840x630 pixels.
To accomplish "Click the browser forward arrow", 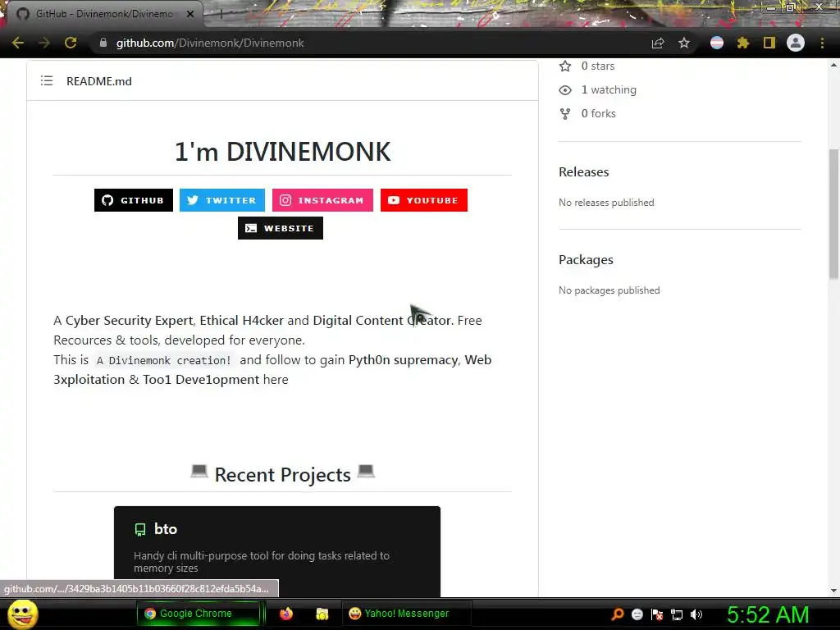I will click(x=44, y=43).
